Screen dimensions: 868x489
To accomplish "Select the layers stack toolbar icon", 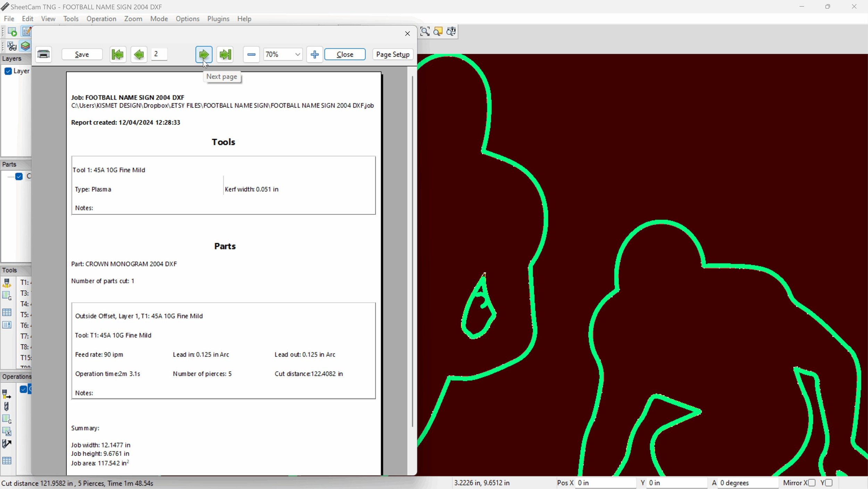I will pyautogui.click(x=25, y=46).
